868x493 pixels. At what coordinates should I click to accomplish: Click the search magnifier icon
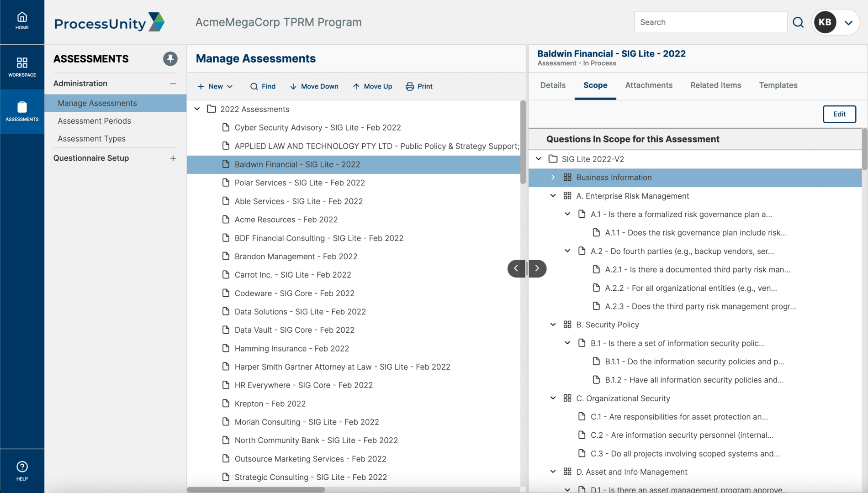tap(798, 22)
